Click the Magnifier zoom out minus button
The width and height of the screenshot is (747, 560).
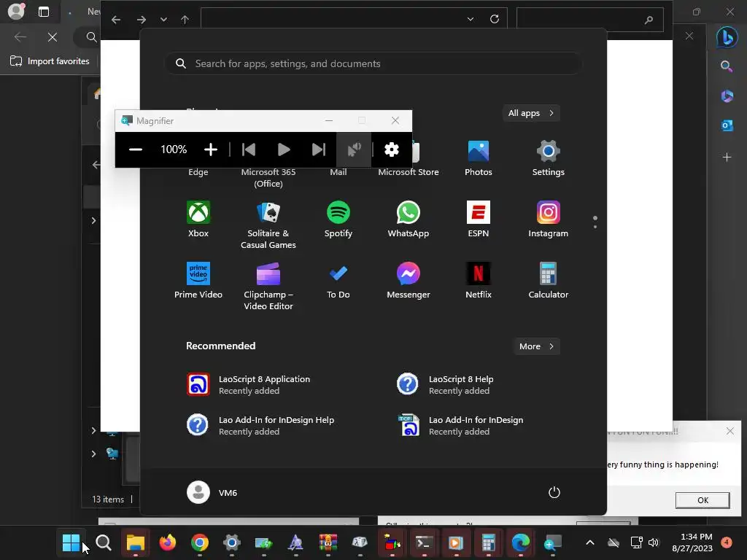135,149
